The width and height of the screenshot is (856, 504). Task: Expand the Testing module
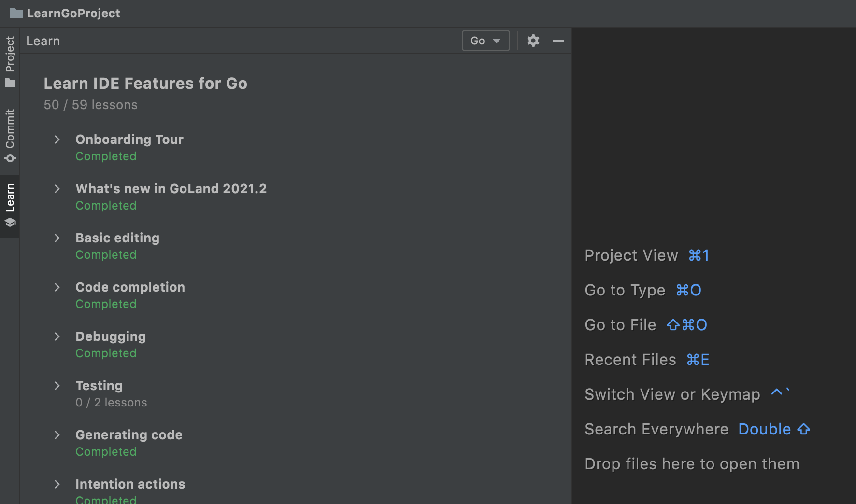(x=57, y=386)
